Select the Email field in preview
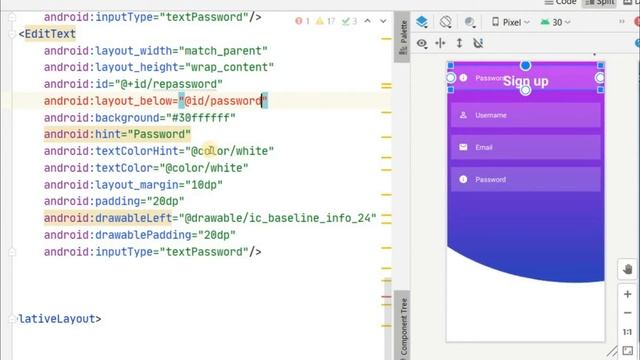Screen dimensions: 640x360 pyautogui.click(x=526, y=147)
